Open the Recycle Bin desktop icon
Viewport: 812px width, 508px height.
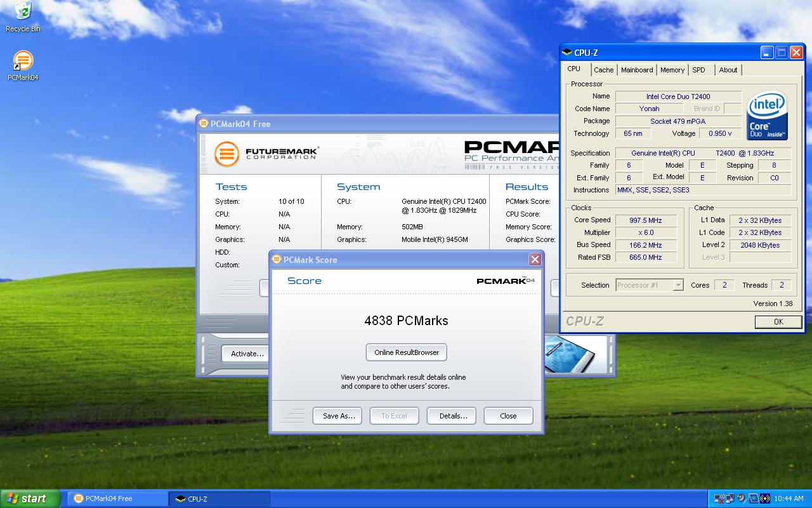(x=23, y=17)
